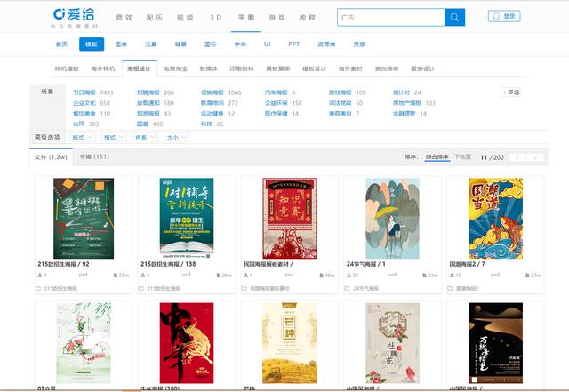Click the blue search magnifier button
The image size is (569, 392).
(454, 17)
